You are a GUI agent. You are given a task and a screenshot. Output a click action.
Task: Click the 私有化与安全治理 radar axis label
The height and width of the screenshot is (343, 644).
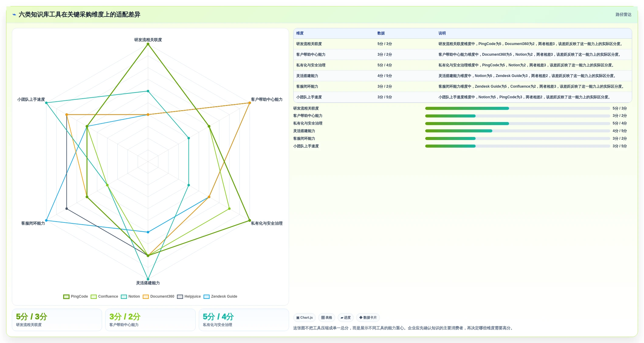coord(267,223)
